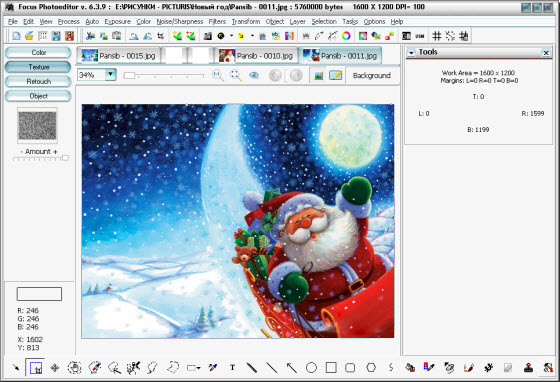
Task: Toggle the grid icon in top toolbar
Action: [436, 36]
